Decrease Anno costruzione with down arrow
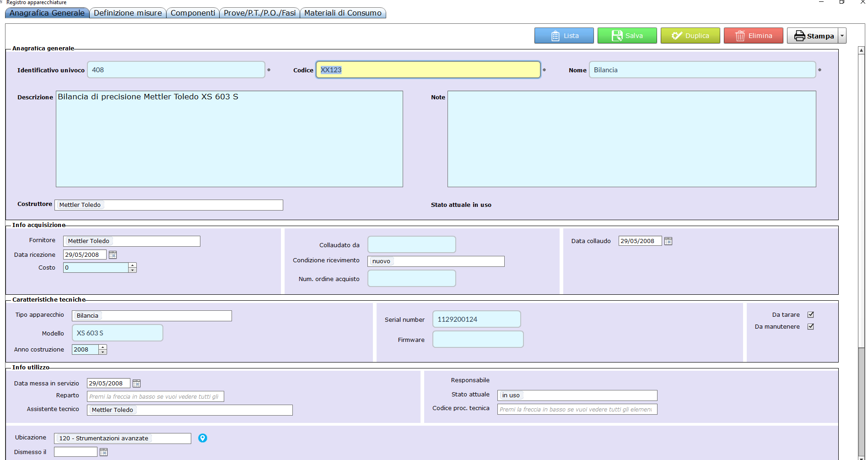Viewport: 868px width, 460px height. 103,352
